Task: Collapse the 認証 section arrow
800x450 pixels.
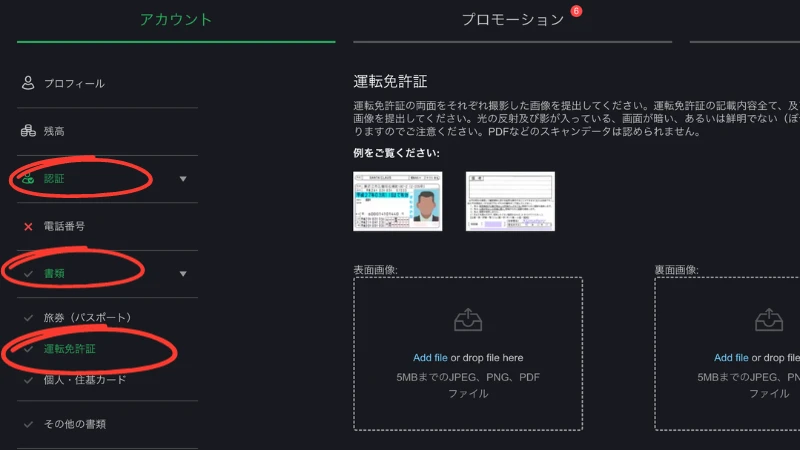Action: click(x=183, y=179)
